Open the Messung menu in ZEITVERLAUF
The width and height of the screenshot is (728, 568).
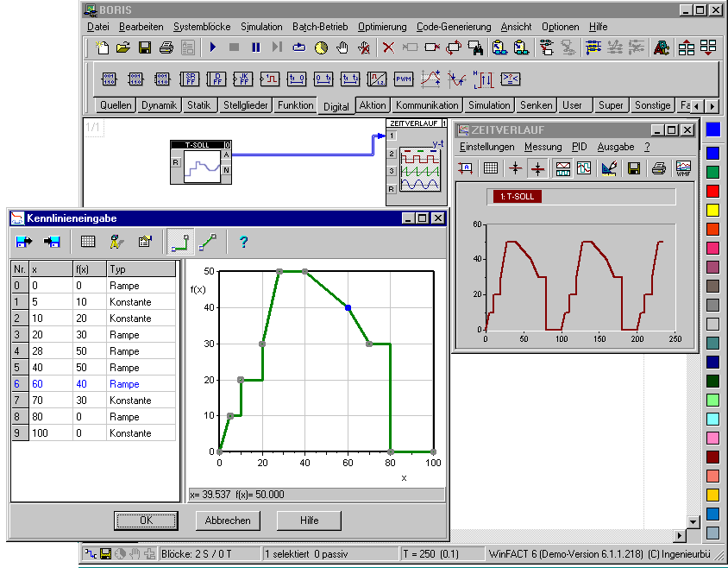[x=543, y=147]
